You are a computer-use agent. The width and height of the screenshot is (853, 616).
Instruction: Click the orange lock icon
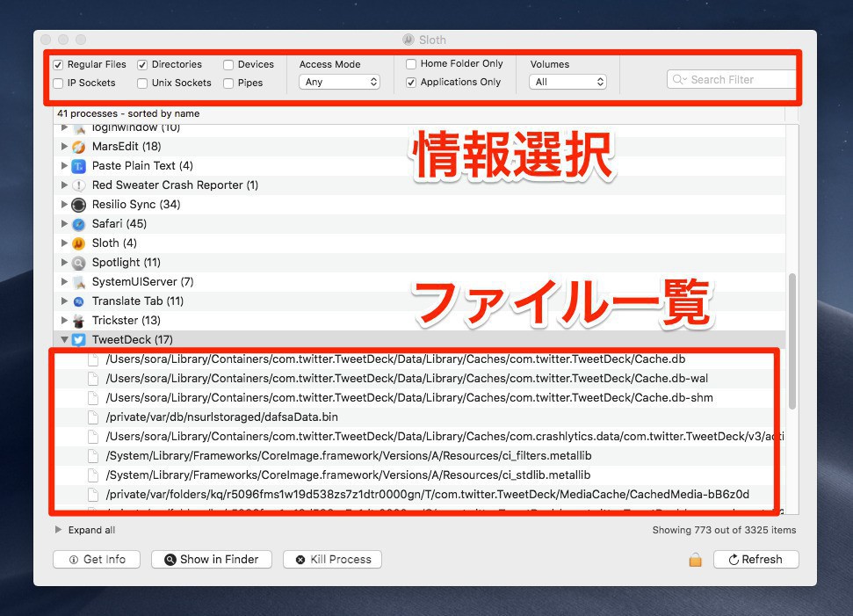[695, 560]
